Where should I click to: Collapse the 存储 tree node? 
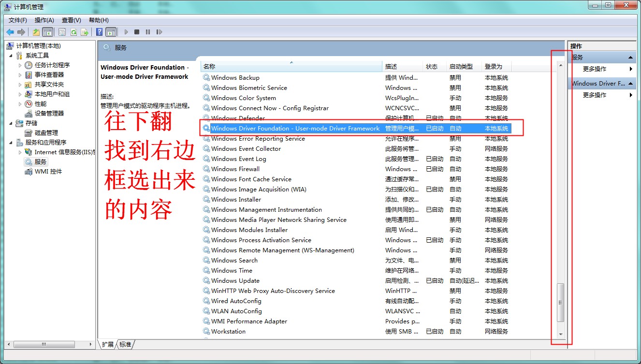click(11, 123)
